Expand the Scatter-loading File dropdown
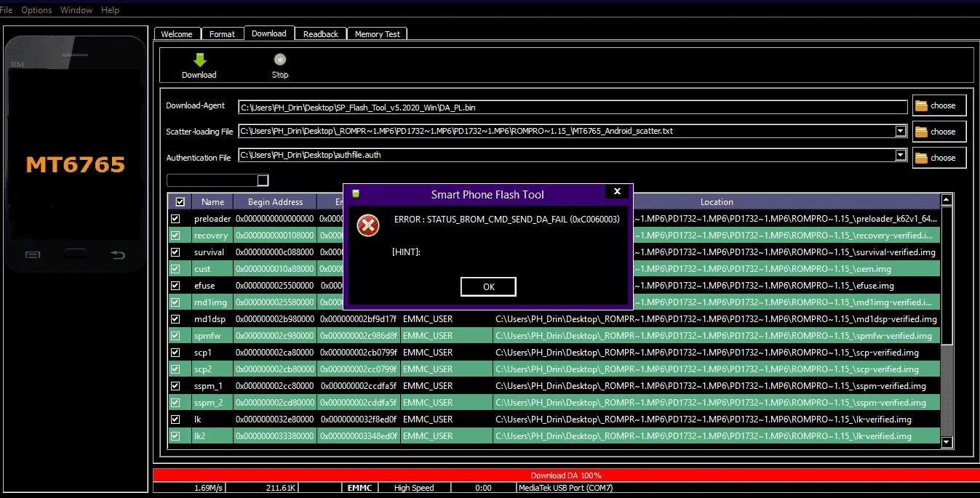 [901, 132]
